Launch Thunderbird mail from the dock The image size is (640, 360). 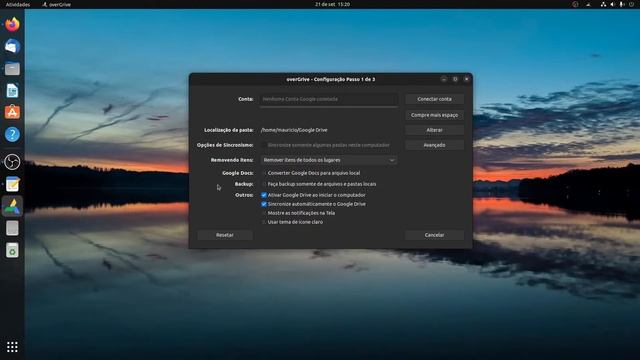(x=12, y=47)
